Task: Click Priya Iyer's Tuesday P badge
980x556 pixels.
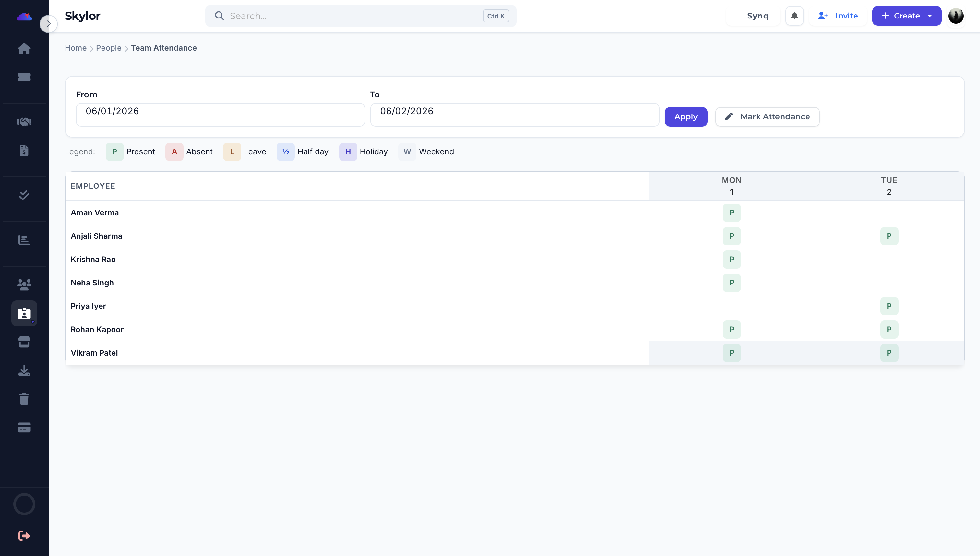Action: [x=889, y=306]
